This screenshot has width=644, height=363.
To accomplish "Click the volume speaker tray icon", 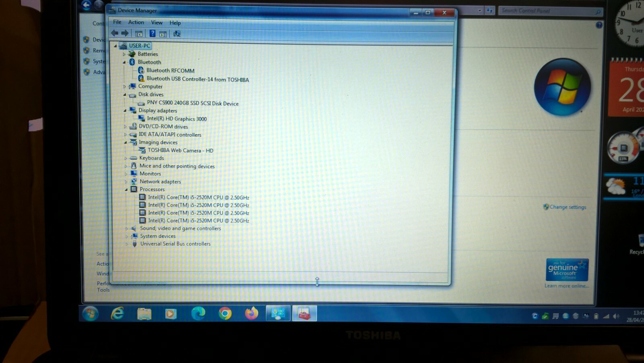I will [x=616, y=316].
